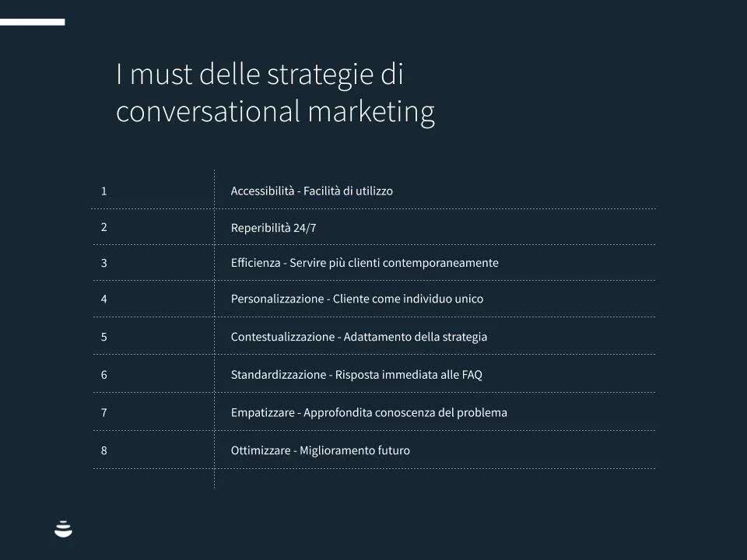Click row number 8 in the list
The image size is (747, 560).
(x=103, y=450)
